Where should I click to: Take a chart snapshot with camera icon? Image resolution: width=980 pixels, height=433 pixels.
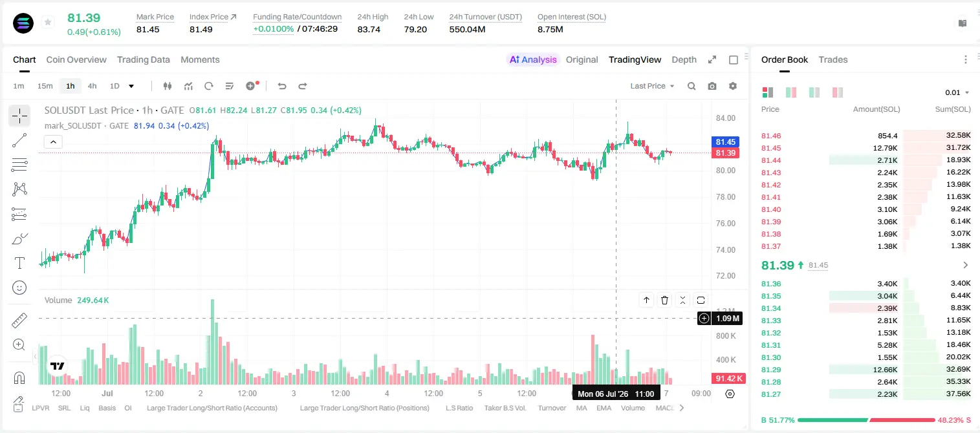[712, 86]
